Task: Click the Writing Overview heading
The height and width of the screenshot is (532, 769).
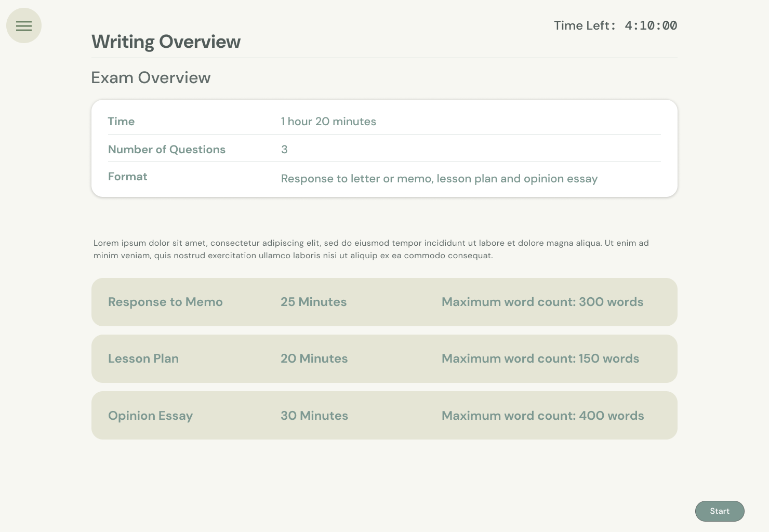Action: click(166, 42)
